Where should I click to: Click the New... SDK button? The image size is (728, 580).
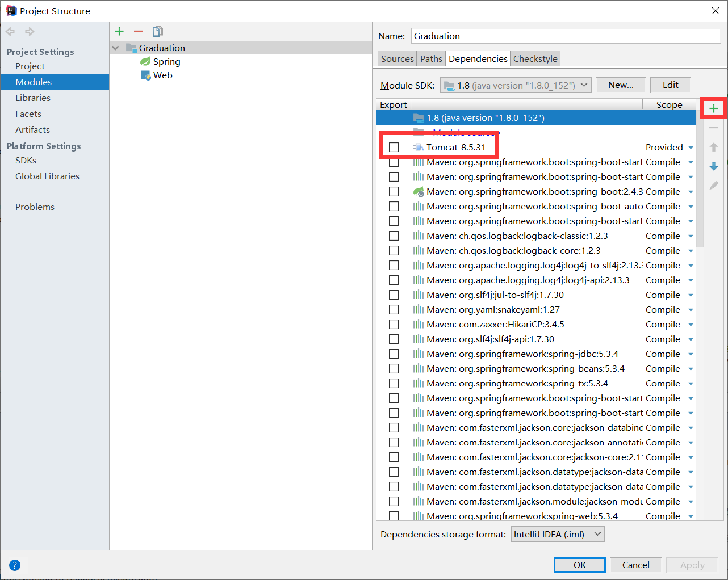coord(621,85)
